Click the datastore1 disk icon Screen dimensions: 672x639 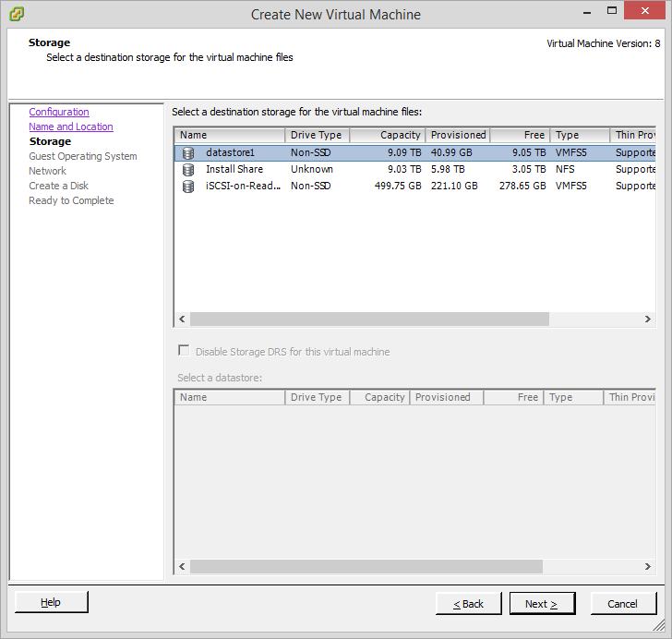point(188,152)
